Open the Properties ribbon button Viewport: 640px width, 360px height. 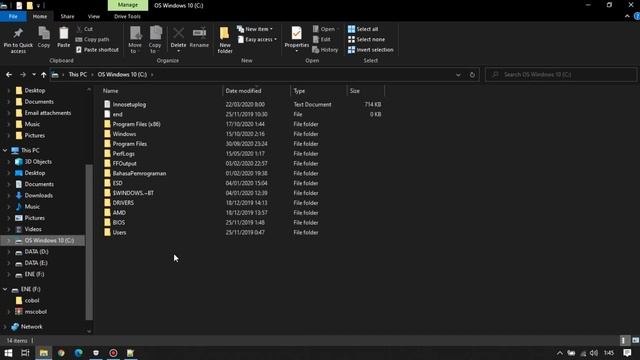pos(297,40)
